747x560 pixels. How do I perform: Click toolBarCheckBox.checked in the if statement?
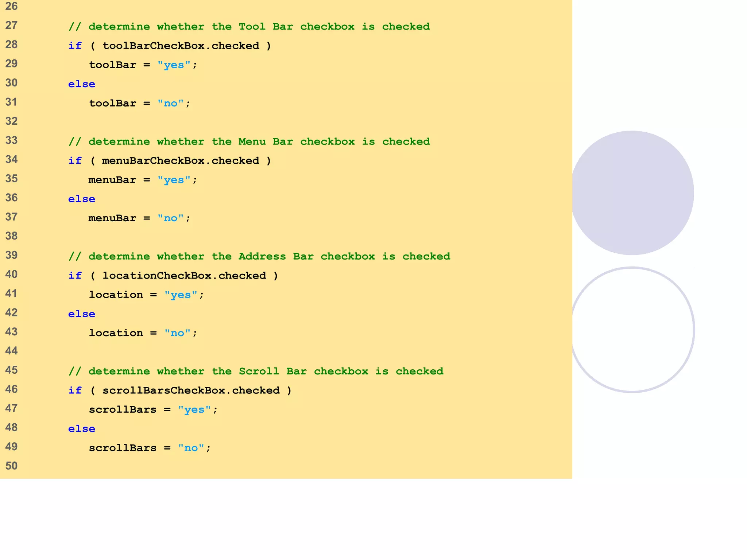coord(181,46)
